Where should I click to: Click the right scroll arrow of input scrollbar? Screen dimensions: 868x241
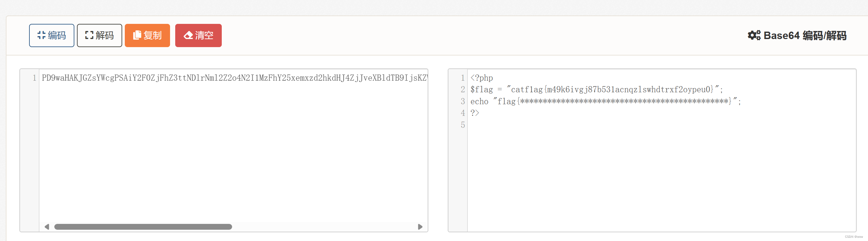[x=420, y=227]
